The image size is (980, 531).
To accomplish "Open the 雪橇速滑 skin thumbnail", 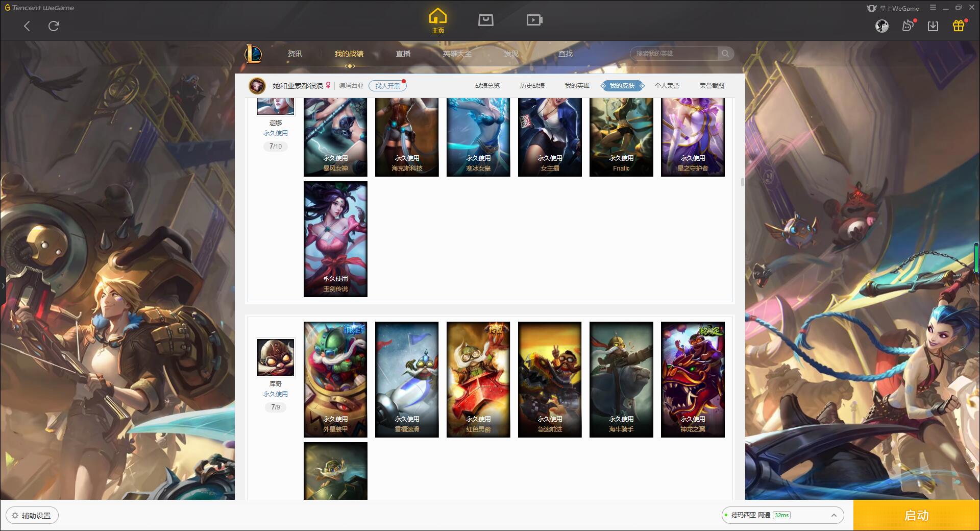I will pos(407,379).
